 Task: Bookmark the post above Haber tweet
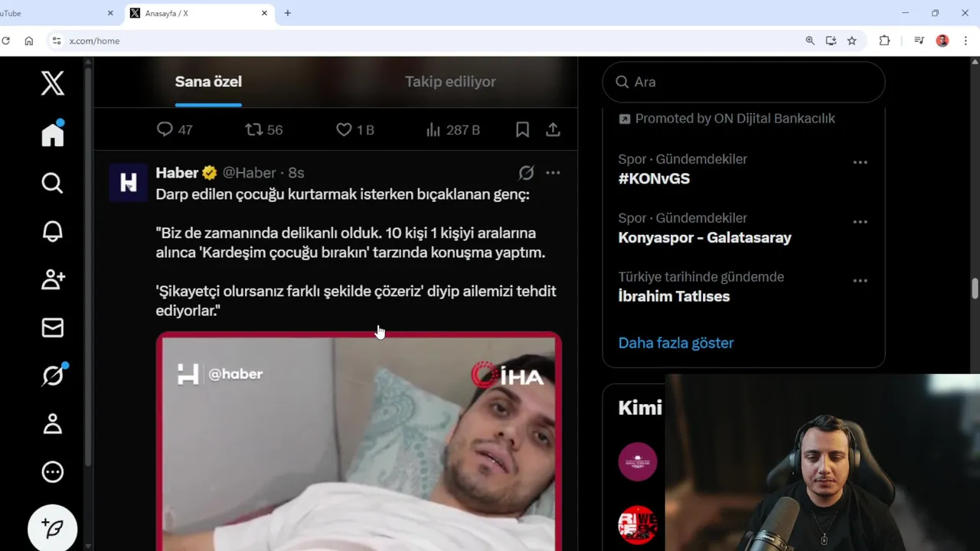[522, 129]
